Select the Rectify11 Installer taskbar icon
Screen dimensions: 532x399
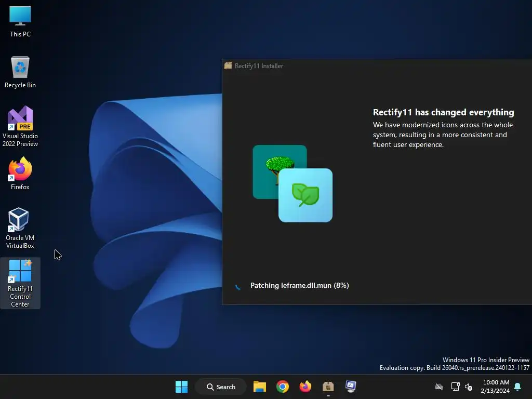pyautogui.click(x=328, y=387)
